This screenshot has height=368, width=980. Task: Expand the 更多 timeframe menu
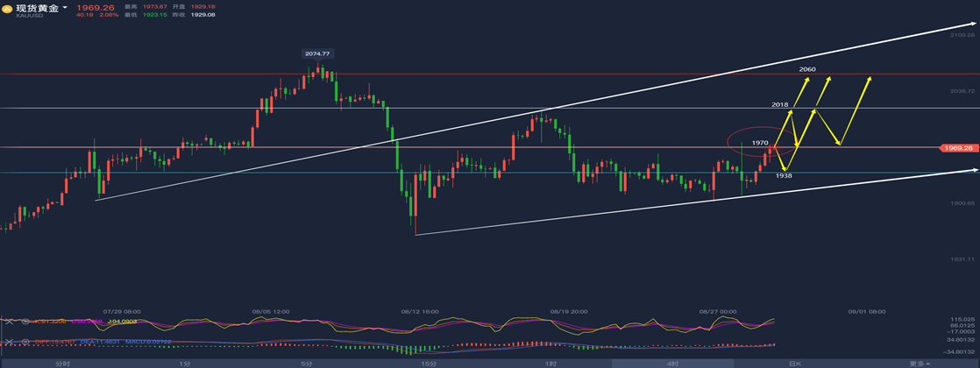tap(920, 363)
